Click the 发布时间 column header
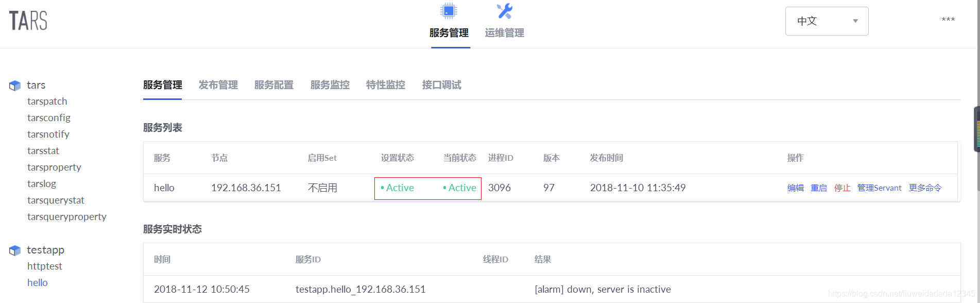 [x=607, y=158]
